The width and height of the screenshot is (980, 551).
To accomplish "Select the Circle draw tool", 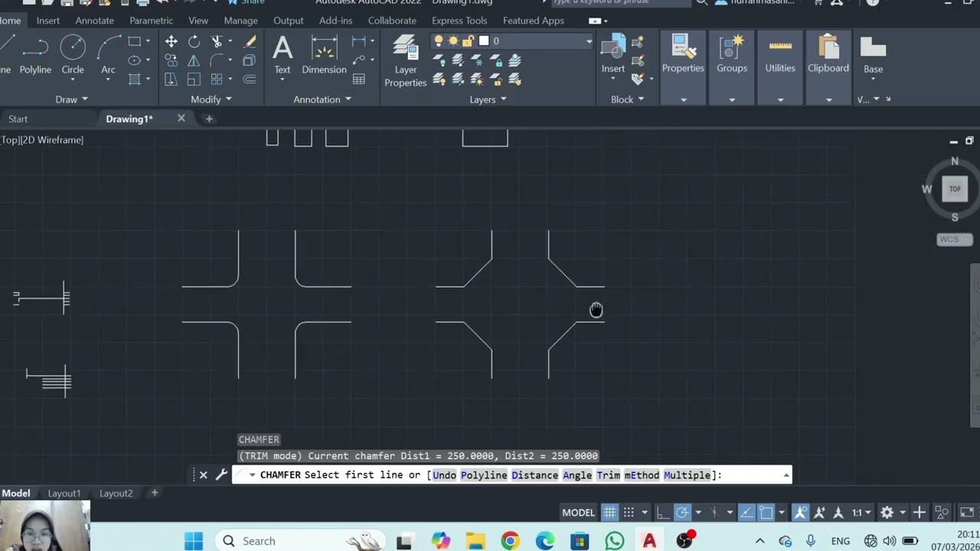I will 73,55.
